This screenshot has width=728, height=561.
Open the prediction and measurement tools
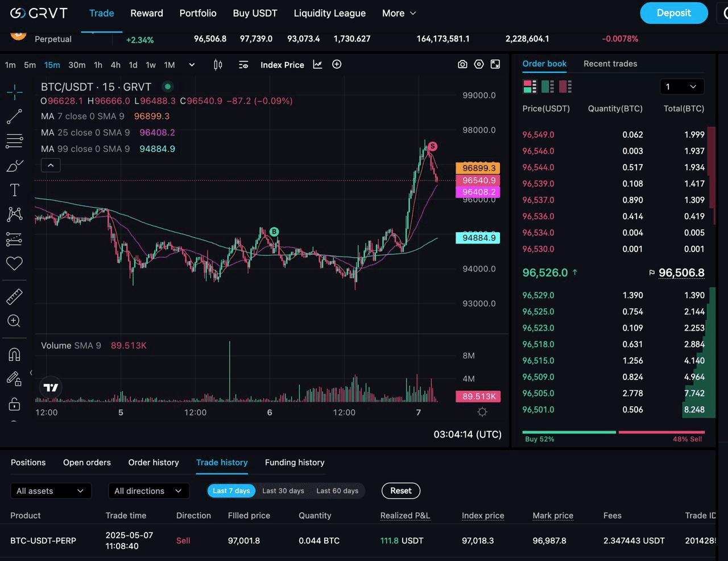[14, 239]
